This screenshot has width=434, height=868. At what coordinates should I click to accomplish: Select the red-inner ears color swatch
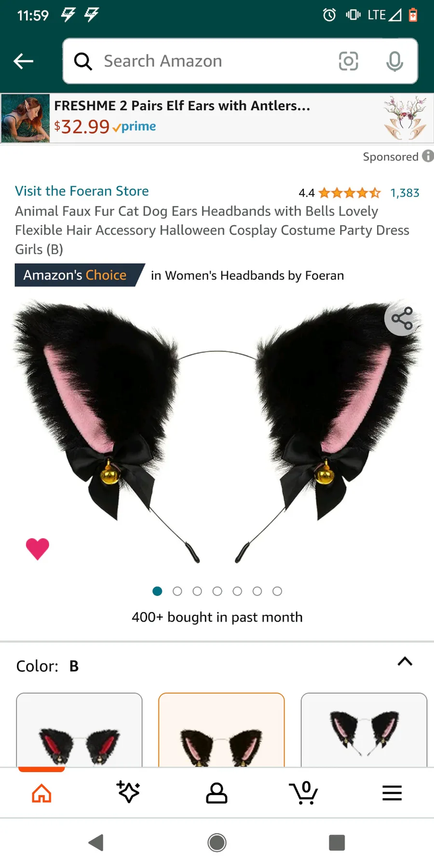pos(79,730)
